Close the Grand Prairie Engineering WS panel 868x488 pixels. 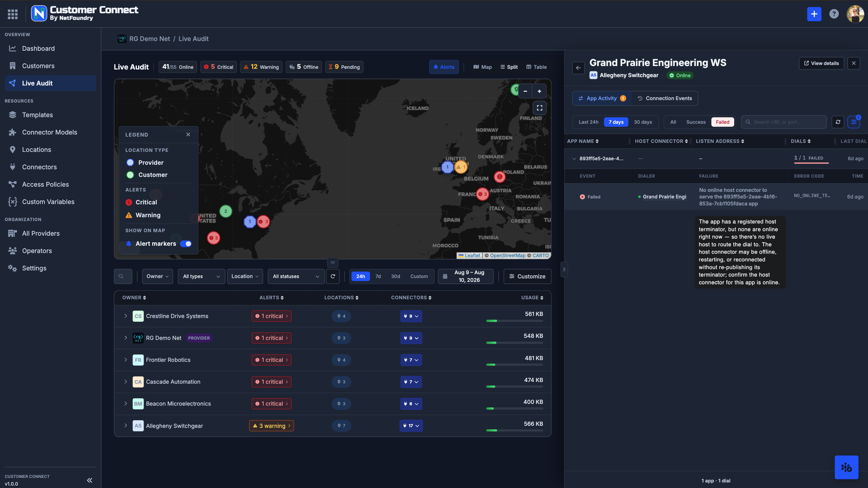(x=853, y=63)
